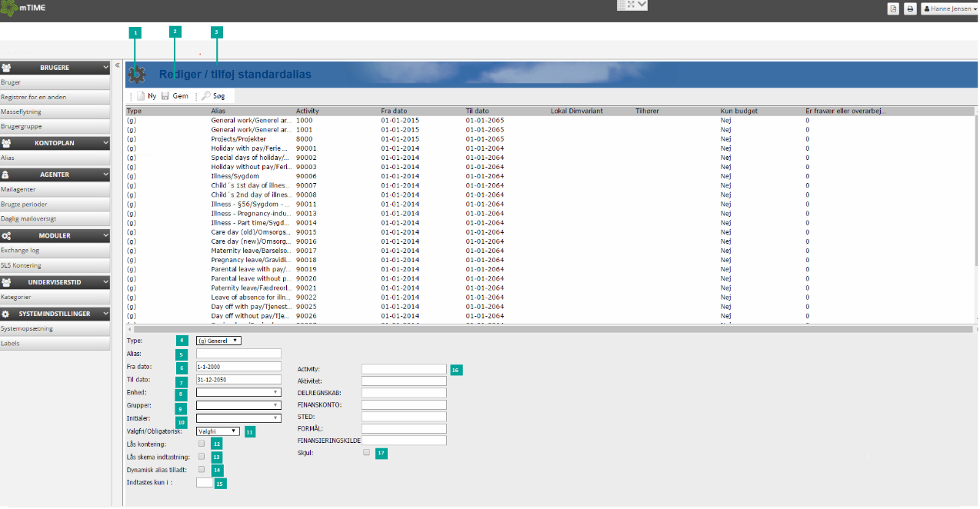Click the Gem save floppy icon
Screen dimensions: 980x509
[165, 97]
